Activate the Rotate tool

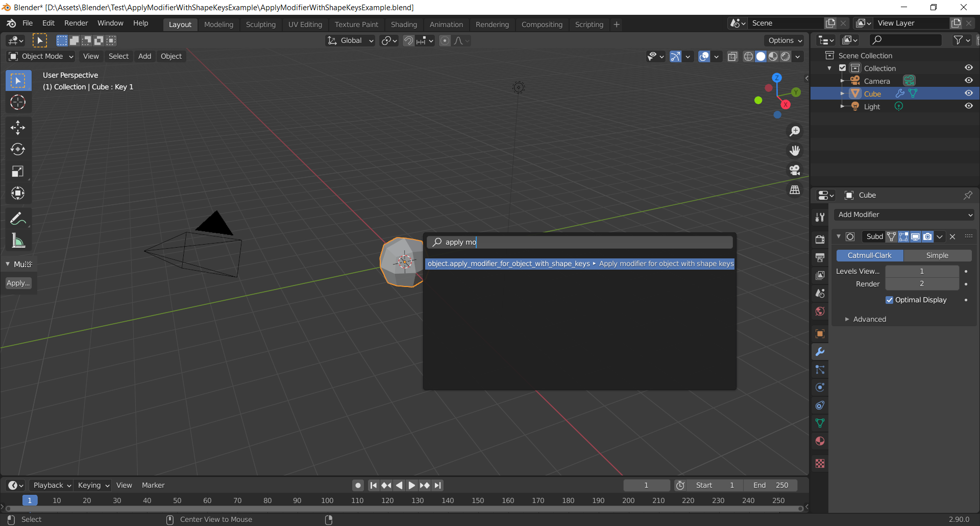[18, 149]
